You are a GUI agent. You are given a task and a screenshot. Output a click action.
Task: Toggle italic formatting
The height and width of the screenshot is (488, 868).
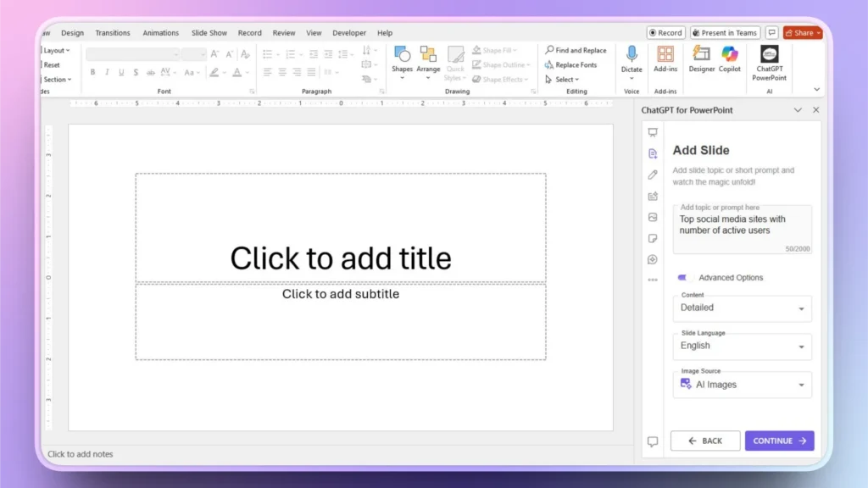click(x=107, y=71)
